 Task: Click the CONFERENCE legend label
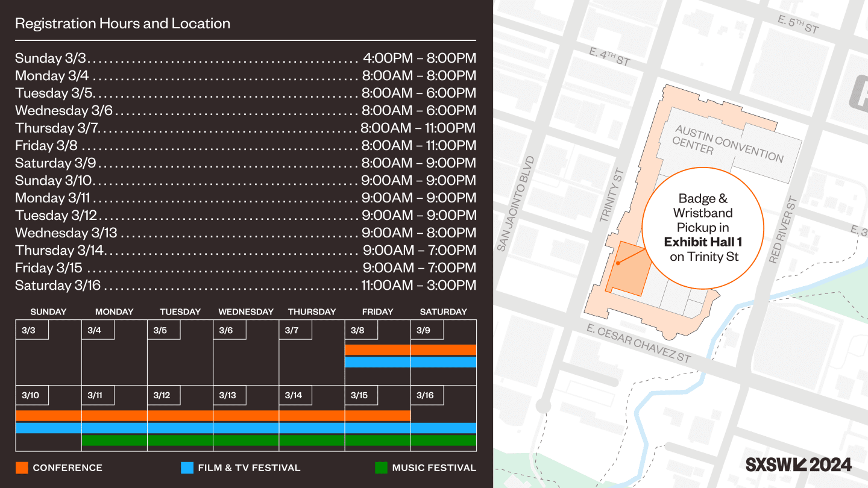(x=68, y=468)
